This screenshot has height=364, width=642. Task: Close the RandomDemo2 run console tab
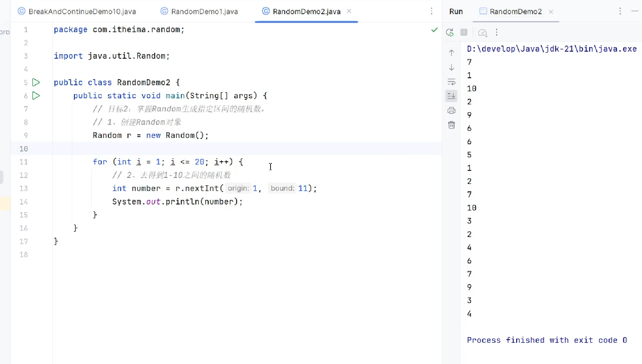coord(551,12)
